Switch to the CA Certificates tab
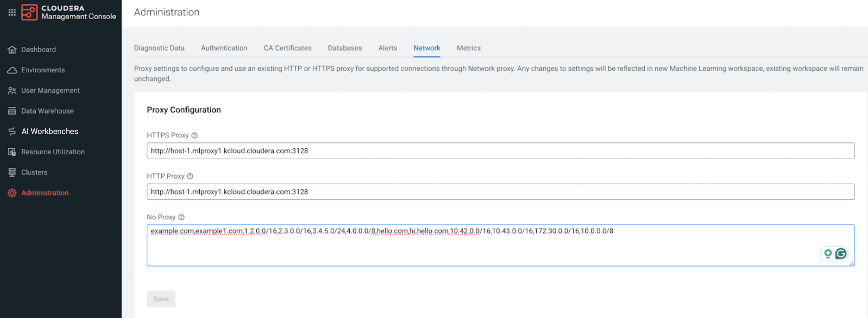The width and height of the screenshot is (868, 318). coord(287,48)
